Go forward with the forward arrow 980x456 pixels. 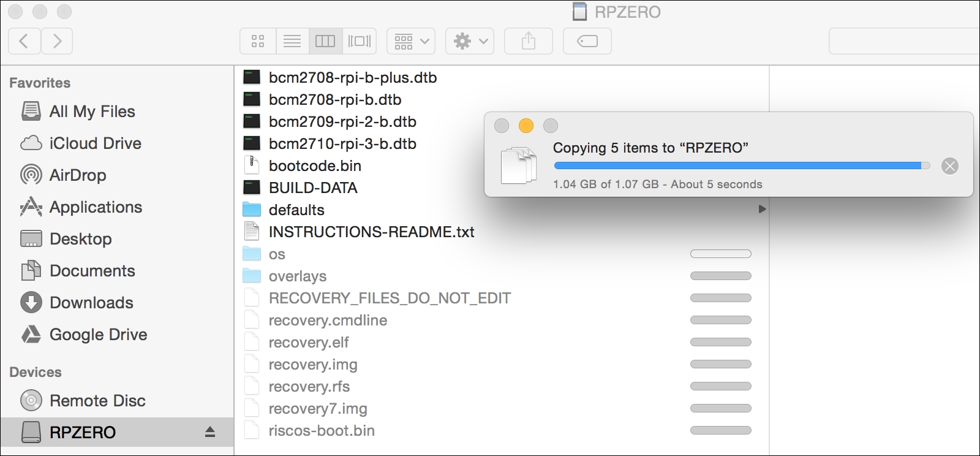tap(57, 41)
